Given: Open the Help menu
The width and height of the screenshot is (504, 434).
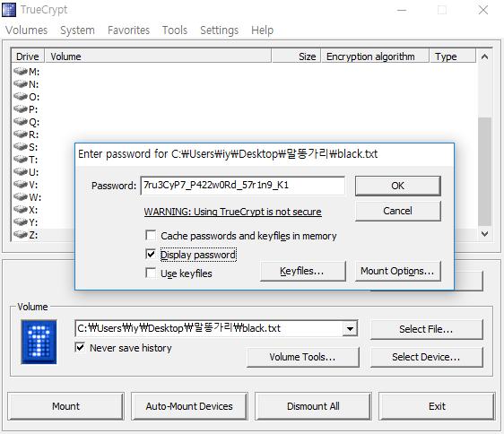Looking at the screenshot, I should point(262,30).
